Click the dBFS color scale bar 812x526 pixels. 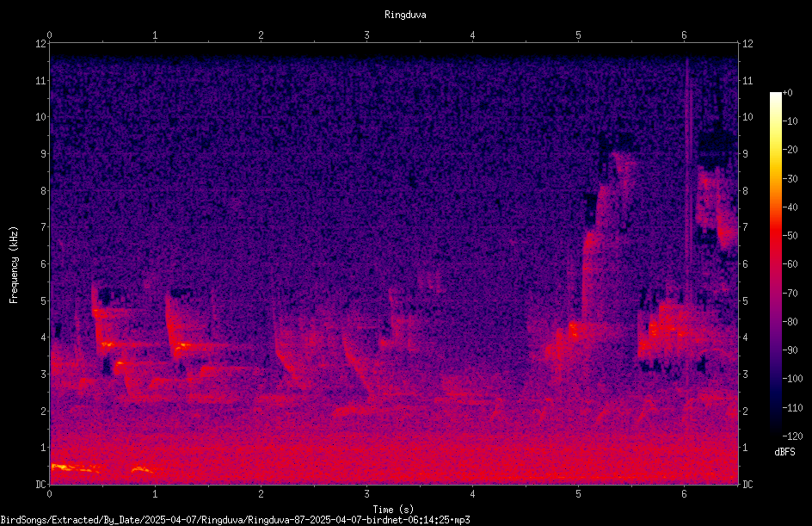coord(775,263)
